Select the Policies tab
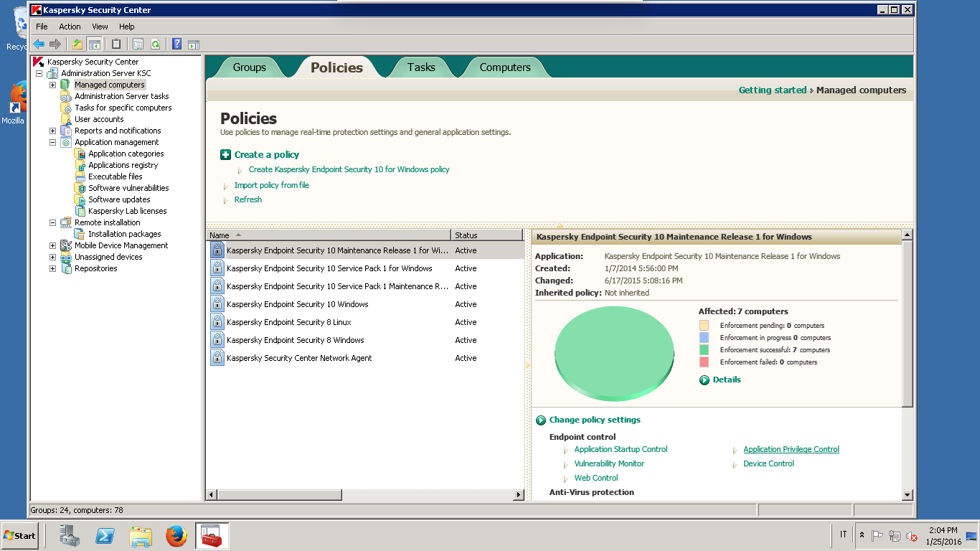 tap(336, 67)
